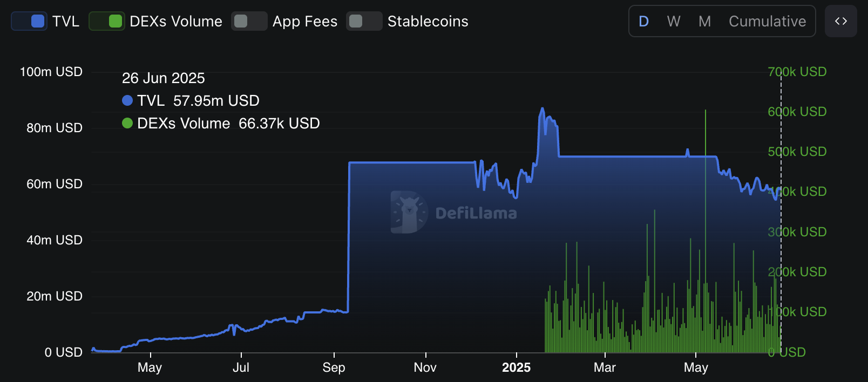Click the green DEXs Volume tooltip dot
This screenshot has width=868, height=382.
click(x=127, y=123)
